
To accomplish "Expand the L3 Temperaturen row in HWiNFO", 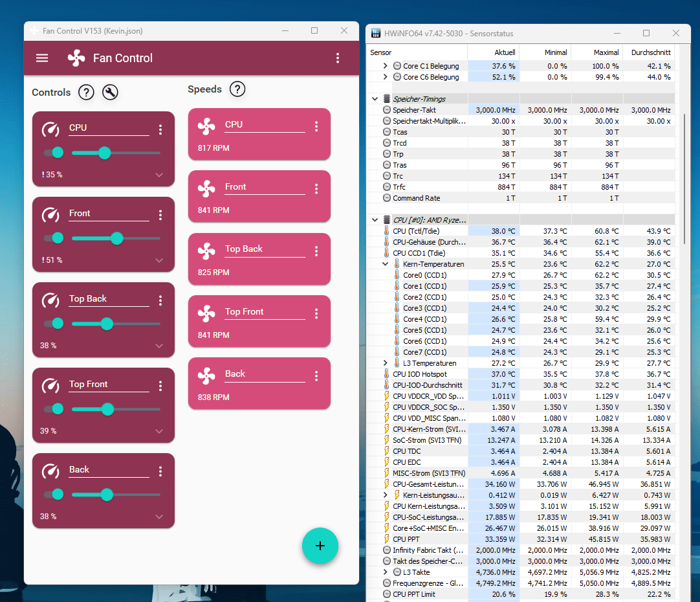I will coord(386,363).
